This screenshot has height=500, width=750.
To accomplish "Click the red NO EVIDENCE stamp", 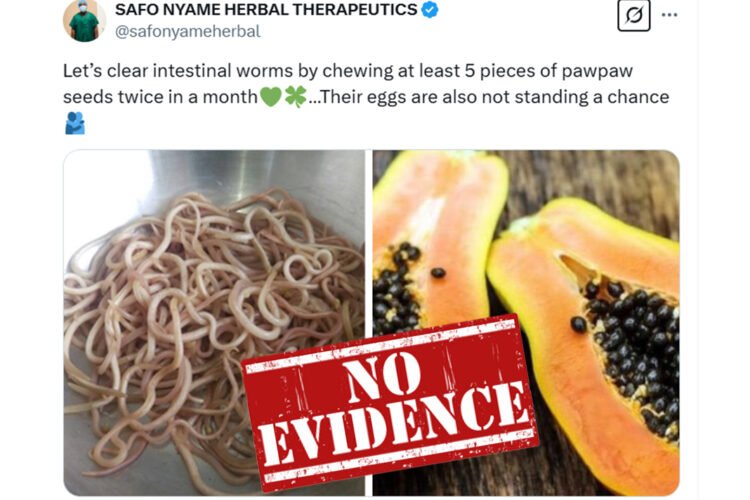I will click(390, 403).
